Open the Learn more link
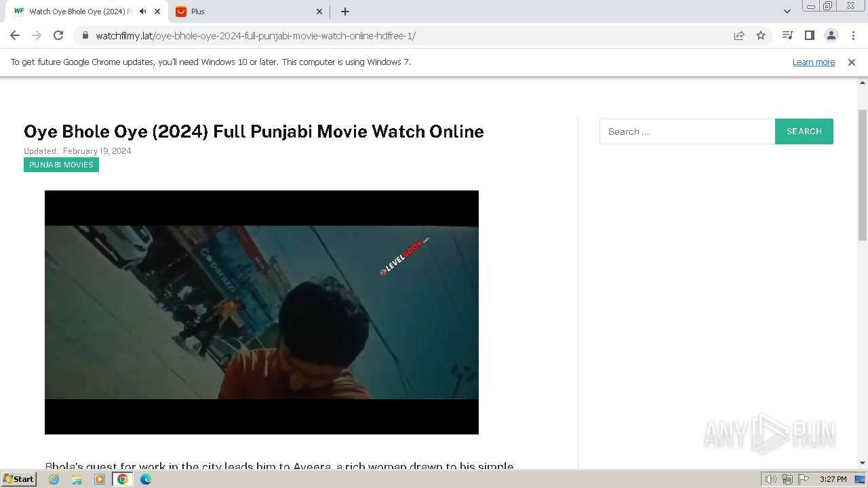 click(814, 62)
